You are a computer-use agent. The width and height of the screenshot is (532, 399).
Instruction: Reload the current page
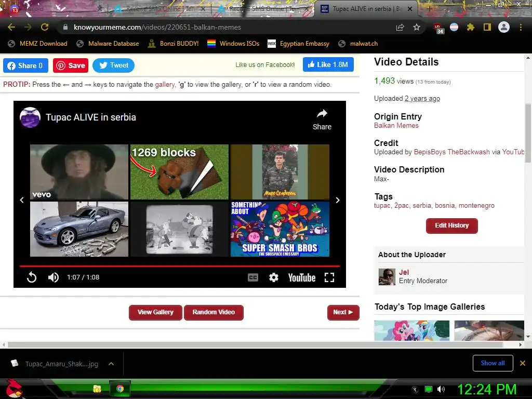[45, 27]
